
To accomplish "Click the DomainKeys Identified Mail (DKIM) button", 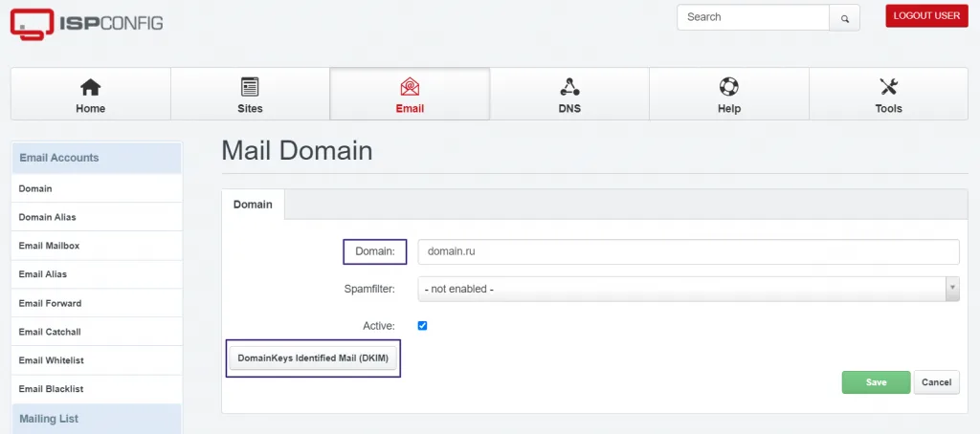I will (313, 358).
